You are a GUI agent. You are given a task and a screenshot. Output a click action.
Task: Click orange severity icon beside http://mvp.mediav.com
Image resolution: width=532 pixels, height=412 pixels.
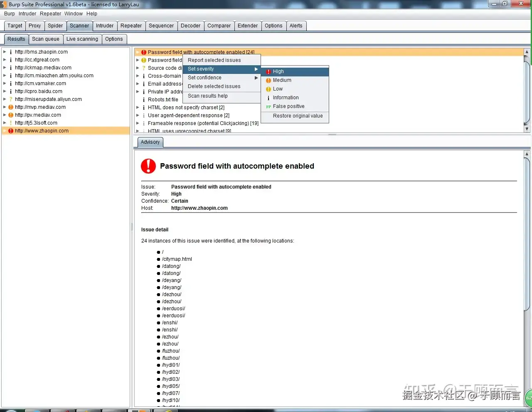pyautogui.click(x=11, y=107)
